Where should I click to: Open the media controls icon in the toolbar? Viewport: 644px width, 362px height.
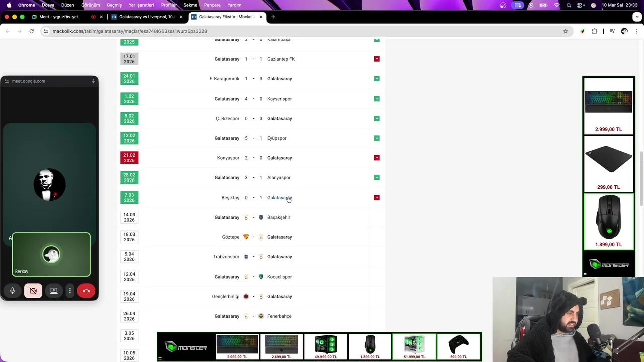pyautogui.click(x=612, y=31)
